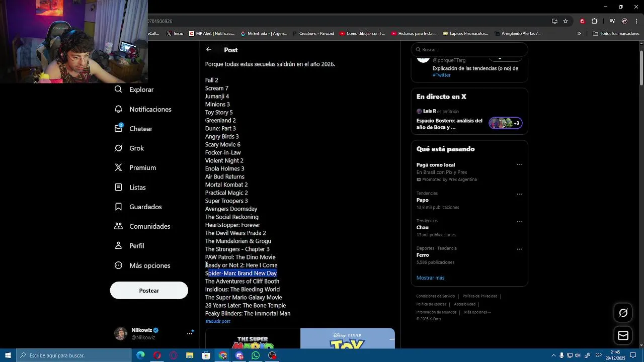644x362 pixels.
Task: Show hidden system tray icons
Action: pyautogui.click(x=553, y=355)
